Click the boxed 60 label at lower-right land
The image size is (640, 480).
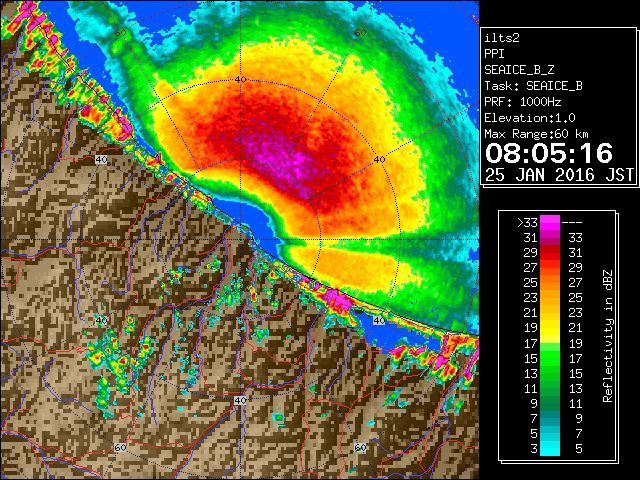pos(360,448)
